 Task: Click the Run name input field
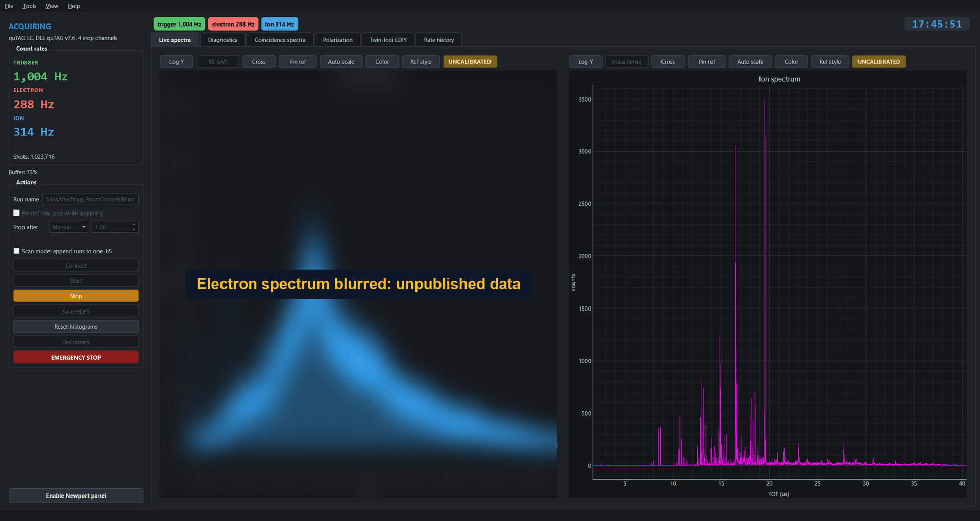[x=90, y=199]
